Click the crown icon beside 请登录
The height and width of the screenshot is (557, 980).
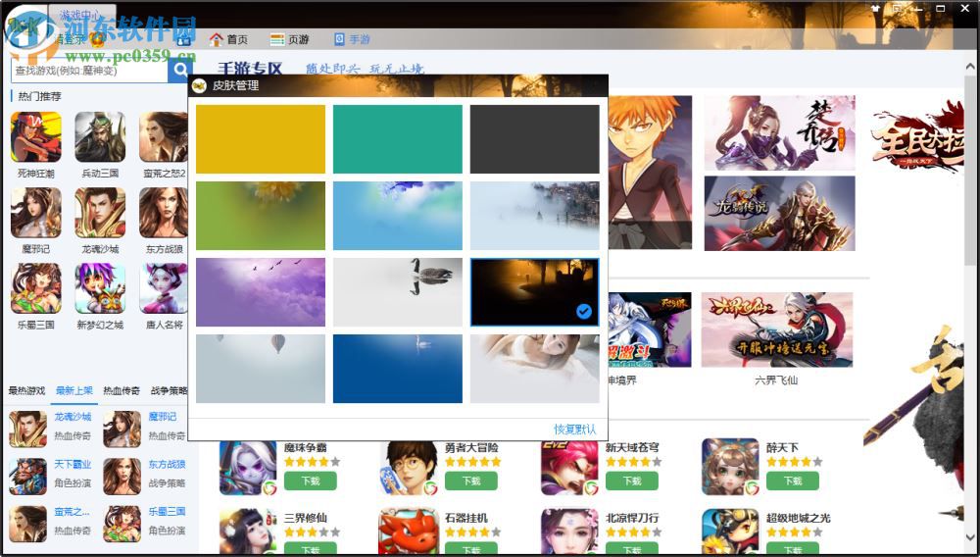(x=97, y=39)
